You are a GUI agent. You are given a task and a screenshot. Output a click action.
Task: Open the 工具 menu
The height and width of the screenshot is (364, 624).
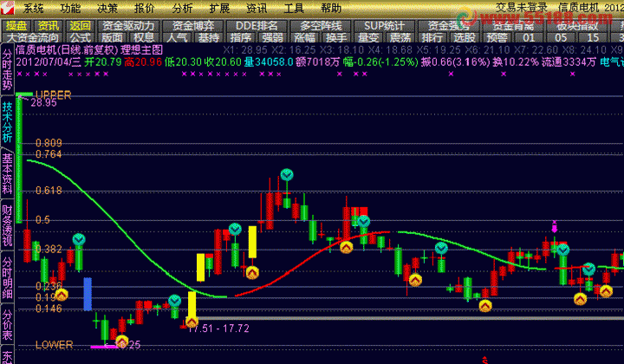coord(294,9)
